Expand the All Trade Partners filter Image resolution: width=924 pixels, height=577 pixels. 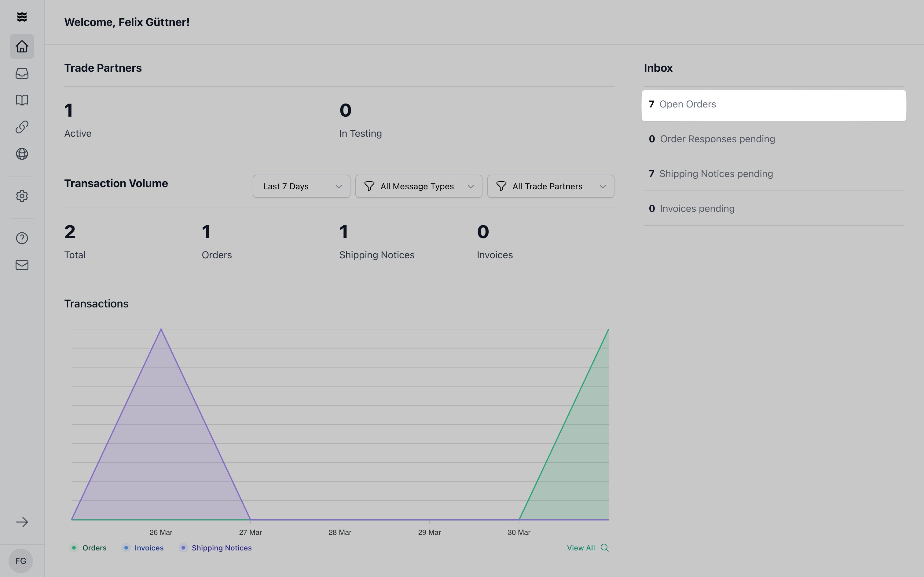click(551, 186)
